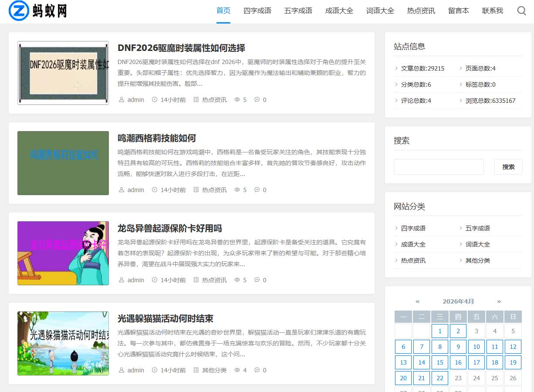
Task: Click the admin icon under 光遇躲猫猫 article
Action: pyautogui.click(x=121, y=370)
